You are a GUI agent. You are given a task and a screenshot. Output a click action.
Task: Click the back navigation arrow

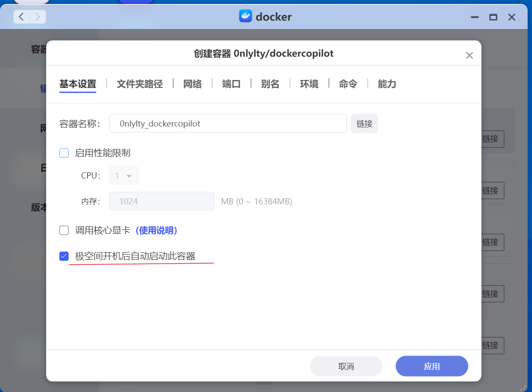(x=22, y=17)
